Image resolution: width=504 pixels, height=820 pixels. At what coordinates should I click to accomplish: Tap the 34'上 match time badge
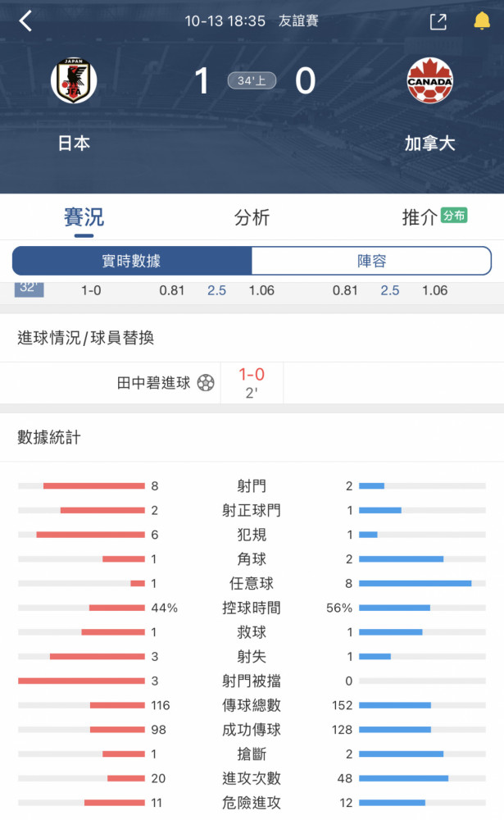252,80
